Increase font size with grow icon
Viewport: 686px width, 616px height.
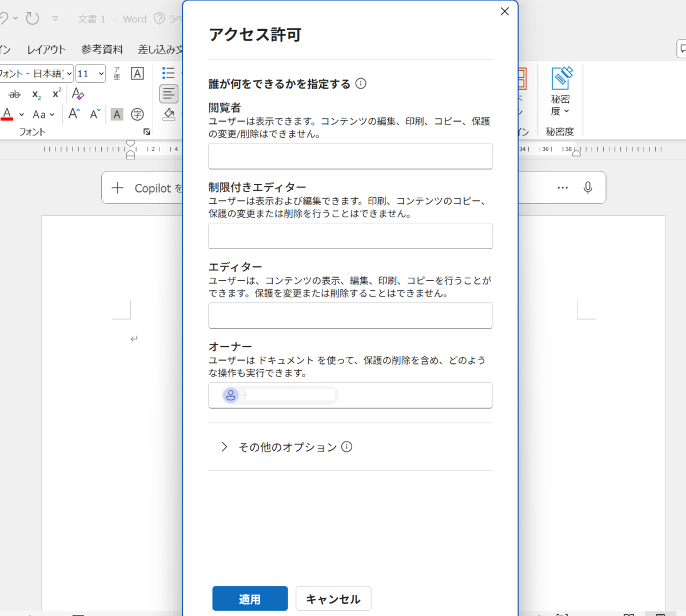pos(74,114)
